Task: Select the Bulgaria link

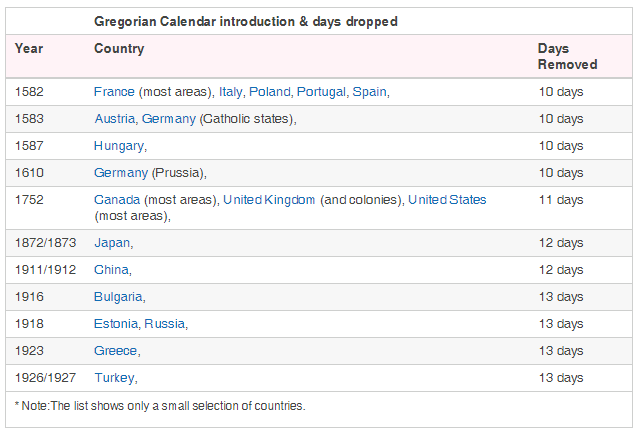Action: [x=118, y=297]
